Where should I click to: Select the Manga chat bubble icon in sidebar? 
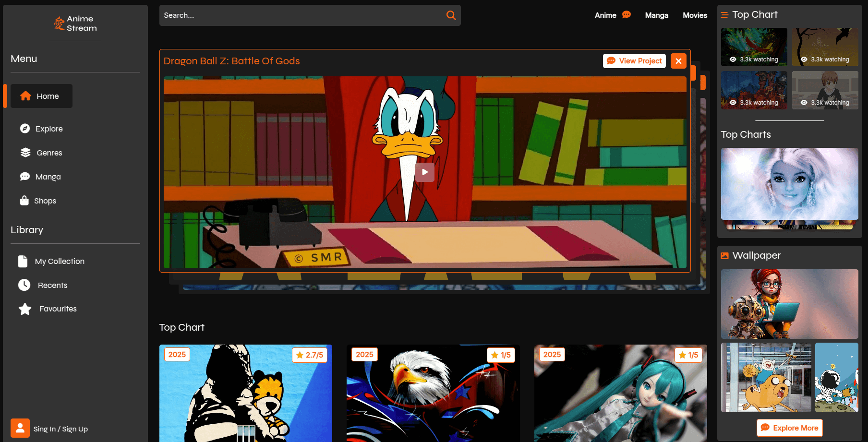(x=25, y=177)
